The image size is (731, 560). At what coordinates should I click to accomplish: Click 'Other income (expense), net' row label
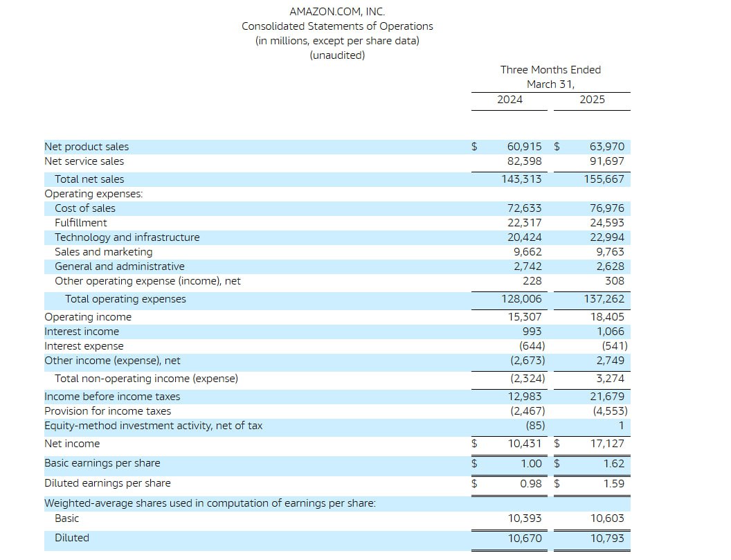pyautogui.click(x=112, y=361)
